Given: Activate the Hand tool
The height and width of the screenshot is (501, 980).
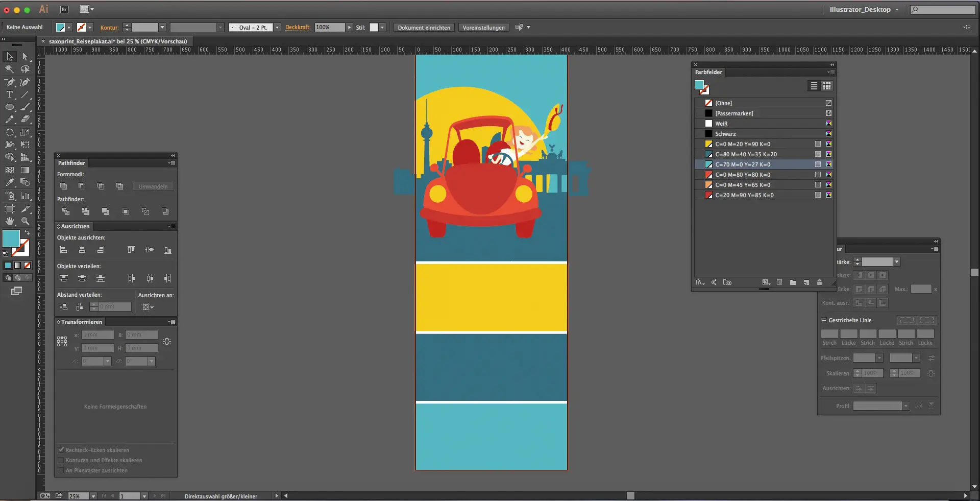Looking at the screenshot, I should [9, 221].
